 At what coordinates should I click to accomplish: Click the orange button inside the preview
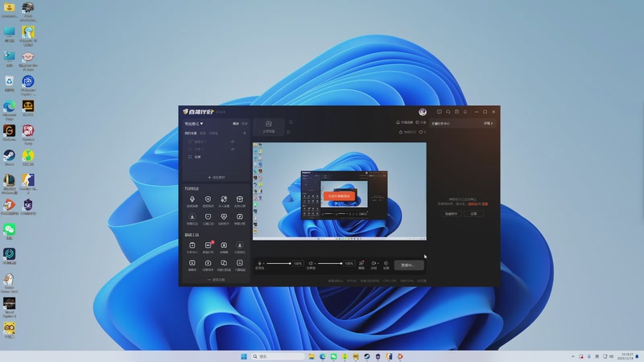pos(339,195)
